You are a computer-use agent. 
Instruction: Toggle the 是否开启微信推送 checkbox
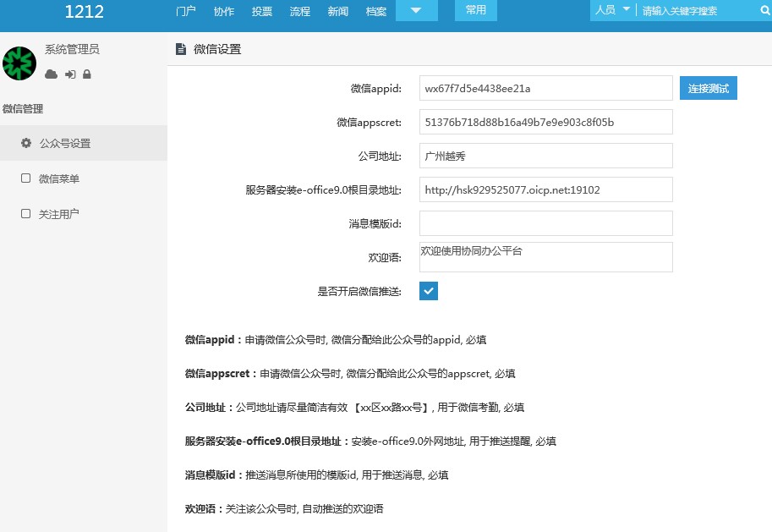pyautogui.click(x=429, y=291)
